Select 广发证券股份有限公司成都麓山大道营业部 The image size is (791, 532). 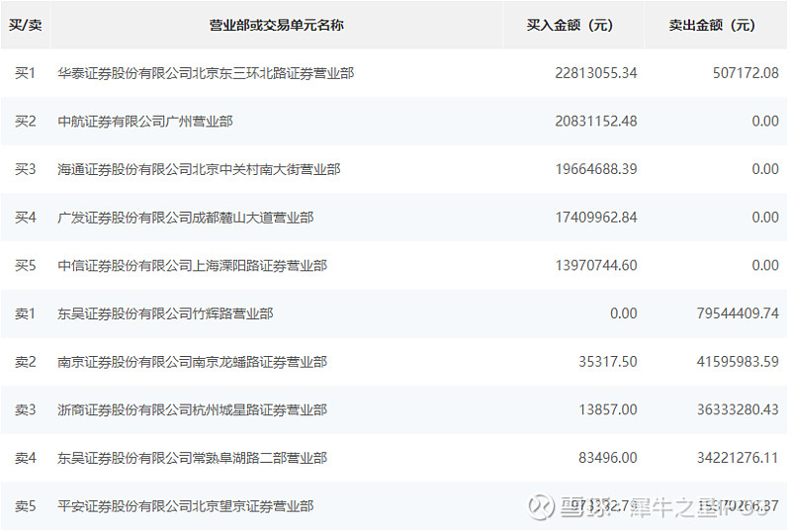186,218
